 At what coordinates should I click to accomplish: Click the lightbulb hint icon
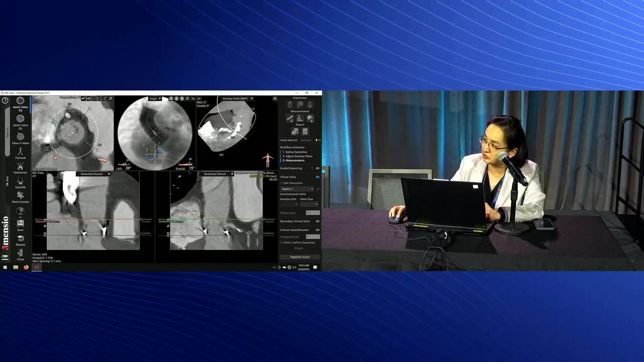(316, 140)
